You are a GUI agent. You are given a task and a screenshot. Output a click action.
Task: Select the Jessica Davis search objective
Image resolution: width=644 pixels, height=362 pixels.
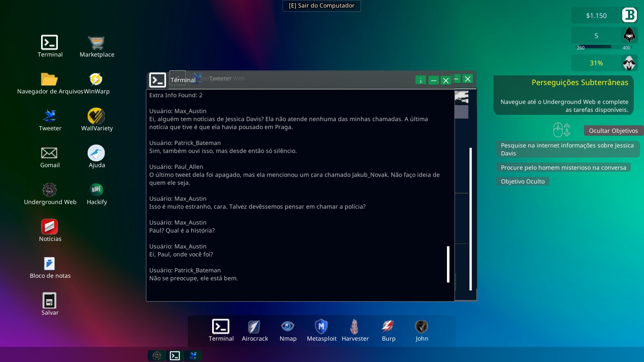(568, 149)
